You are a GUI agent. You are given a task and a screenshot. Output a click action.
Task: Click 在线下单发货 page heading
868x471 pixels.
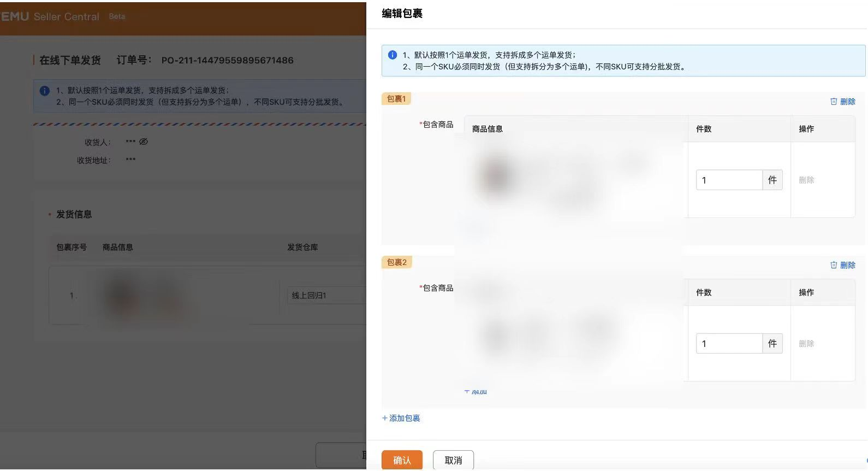click(x=70, y=60)
